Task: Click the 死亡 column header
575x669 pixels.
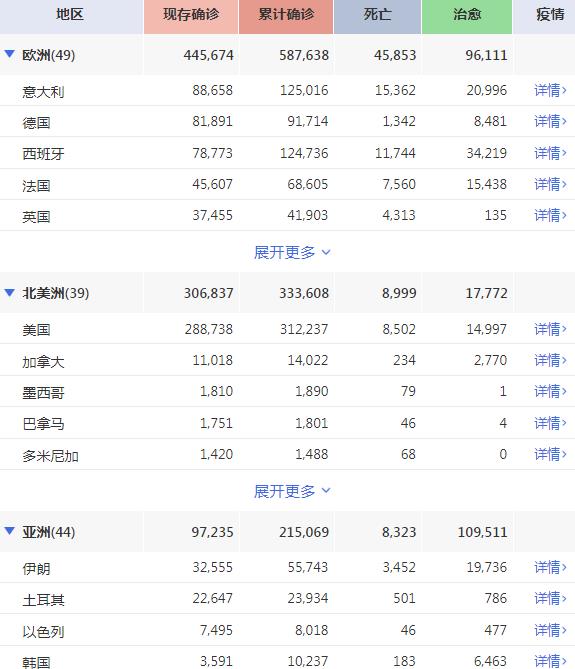Action: point(378,16)
